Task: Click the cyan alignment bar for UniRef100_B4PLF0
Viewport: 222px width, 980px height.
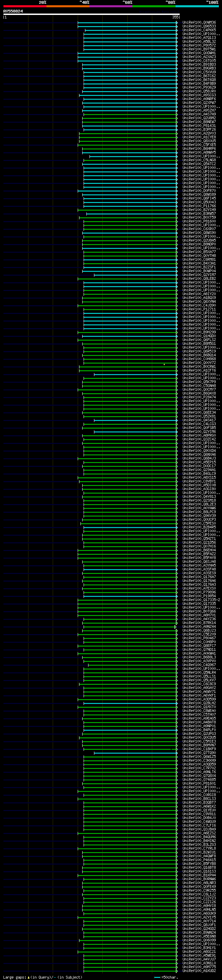Action: (130, 730)
